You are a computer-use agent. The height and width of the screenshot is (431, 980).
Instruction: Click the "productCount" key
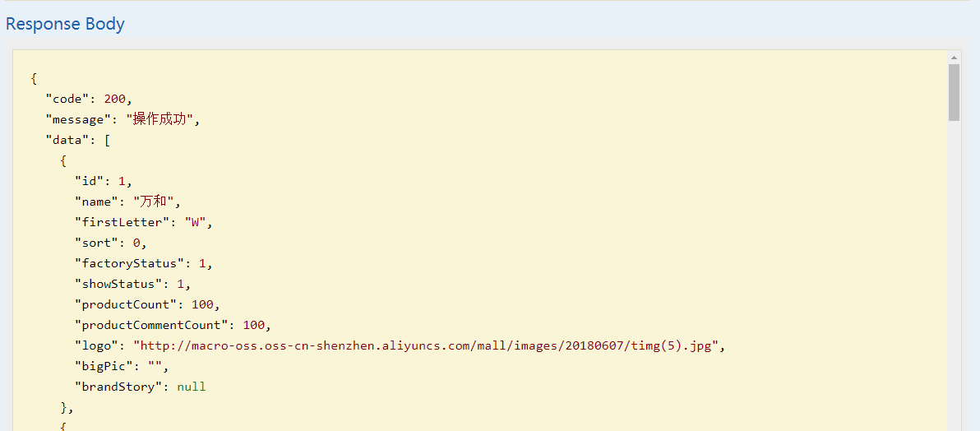[126, 304]
